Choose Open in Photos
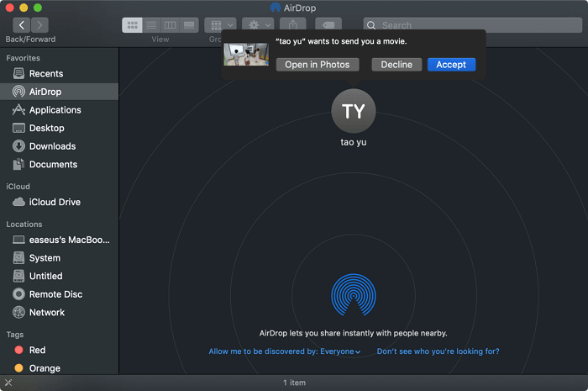 pos(318,65)
